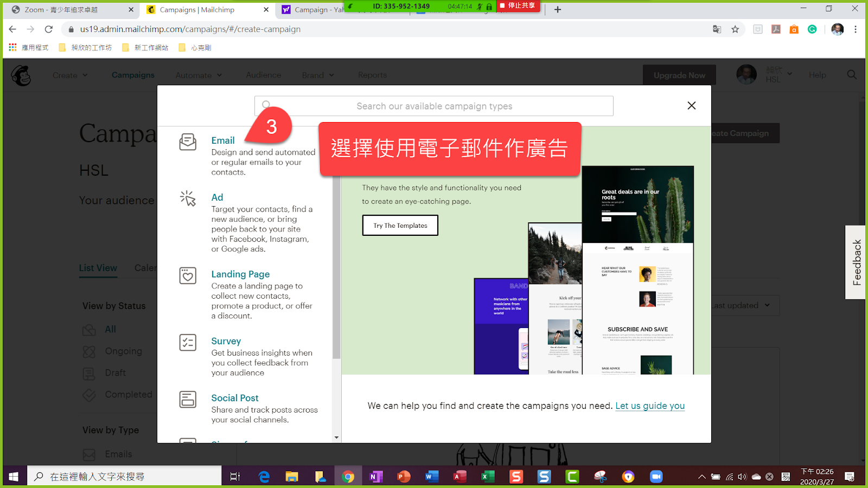Open the 昶欣的工作坊 bookmark folder
This screenshot has width=868, height=488.
pos(85,48)
